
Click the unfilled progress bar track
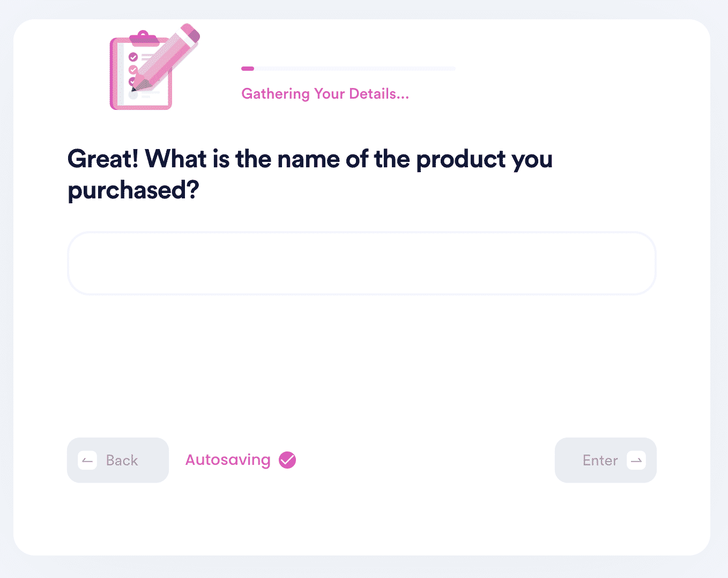click(x=355, y=69)
